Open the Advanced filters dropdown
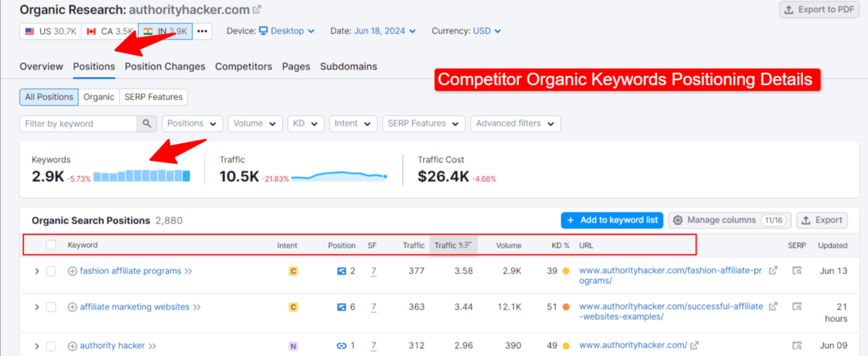 tap(515, 123)
